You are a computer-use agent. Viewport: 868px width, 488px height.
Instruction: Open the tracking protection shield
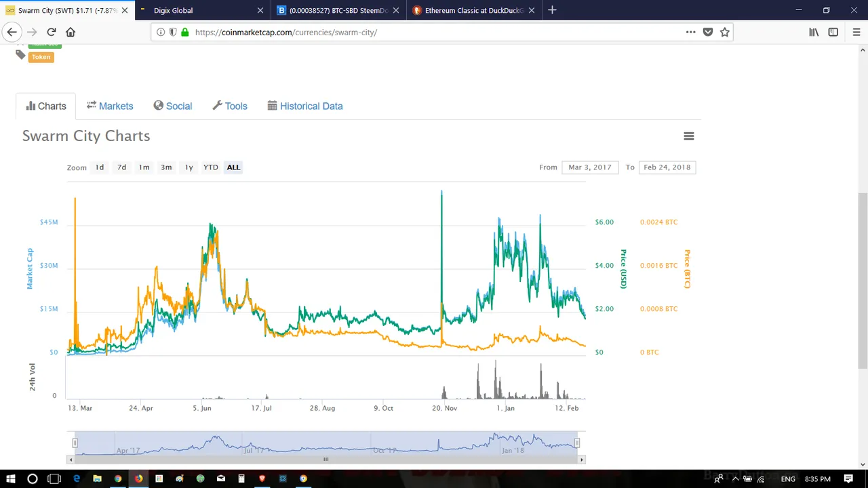(x=173, y=32)
